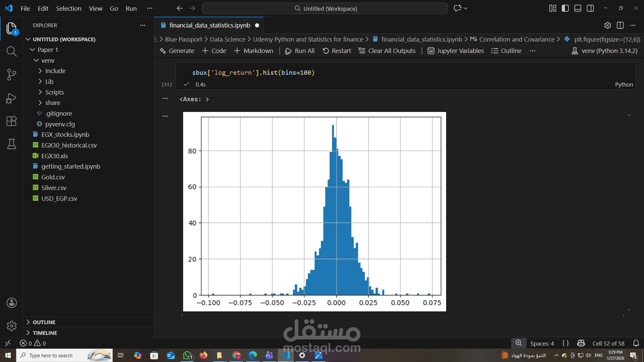Viewport: 644px width, 362px height.
Task: Open the Selection menu
Action: click(x=68, y=8)
